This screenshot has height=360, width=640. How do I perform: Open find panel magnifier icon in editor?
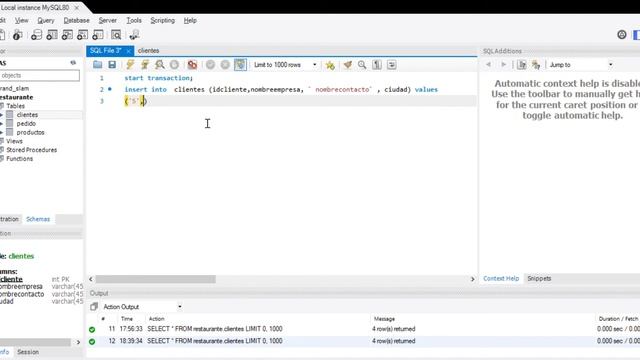click(362, 64)
